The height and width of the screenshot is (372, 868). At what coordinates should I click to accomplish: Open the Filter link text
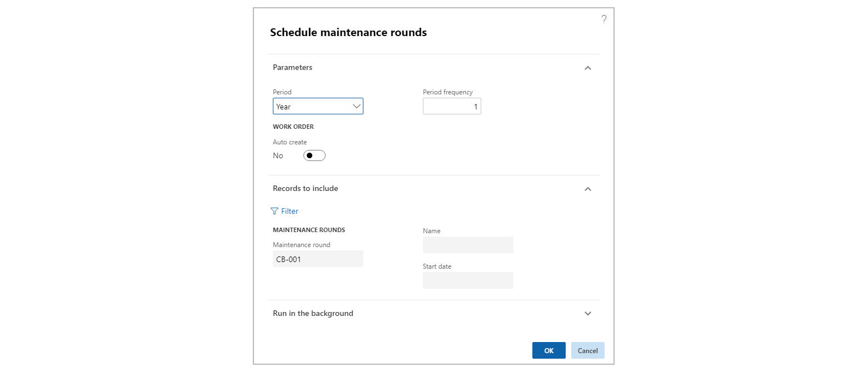pos(290,211)
